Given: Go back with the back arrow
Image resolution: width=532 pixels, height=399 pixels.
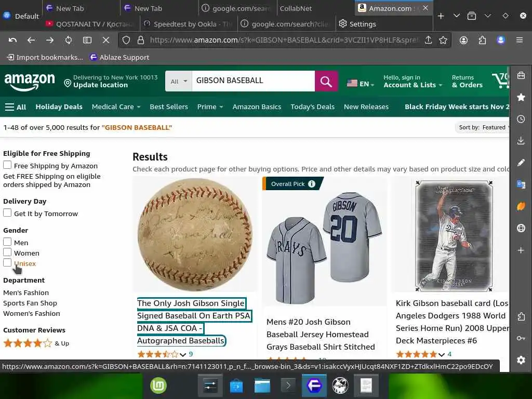Looking at the screenshot, I should tap(31, 40).
